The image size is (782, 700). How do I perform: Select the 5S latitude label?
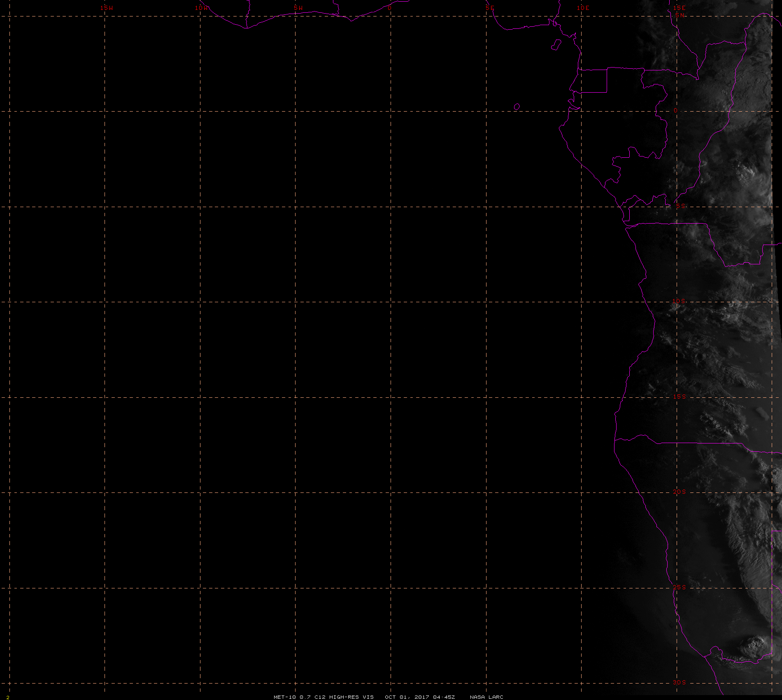click(x=681, y=206)
